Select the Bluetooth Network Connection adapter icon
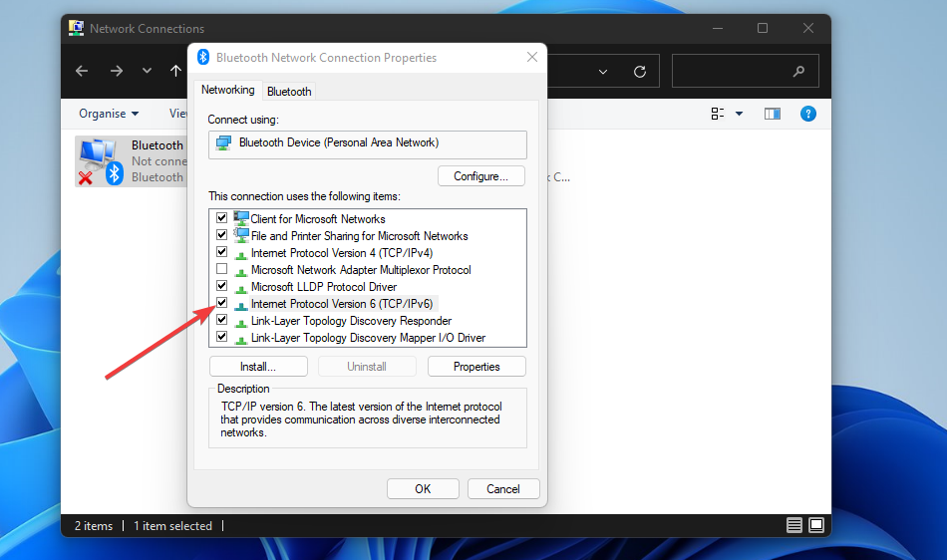Viewport: 947px width, 560px height. [x=101, y=161]
